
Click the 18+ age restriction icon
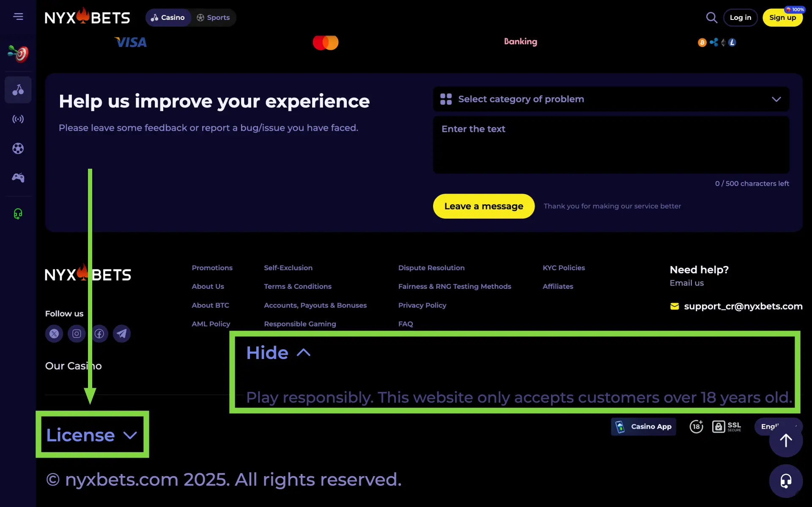click(x=696, y=427)
